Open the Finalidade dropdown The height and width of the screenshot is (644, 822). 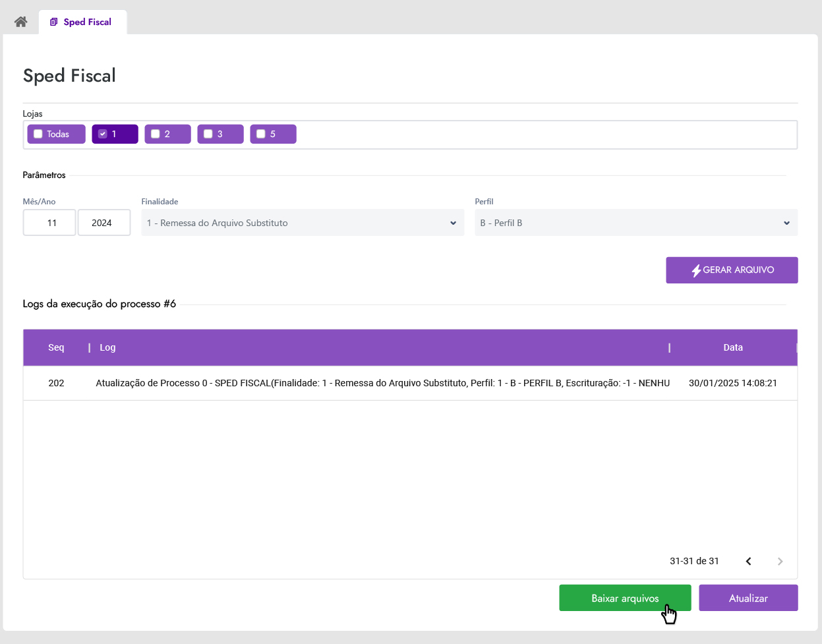point(303,223)
